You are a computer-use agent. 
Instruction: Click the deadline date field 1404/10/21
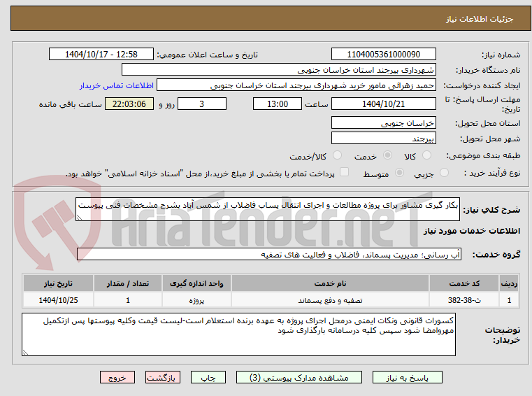[x=383, y=104]
